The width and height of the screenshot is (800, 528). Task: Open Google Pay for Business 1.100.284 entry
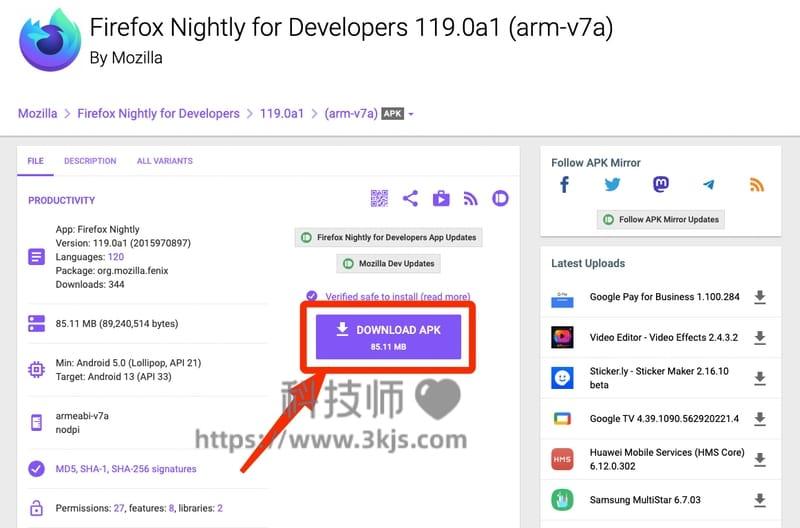coord(664,297)
